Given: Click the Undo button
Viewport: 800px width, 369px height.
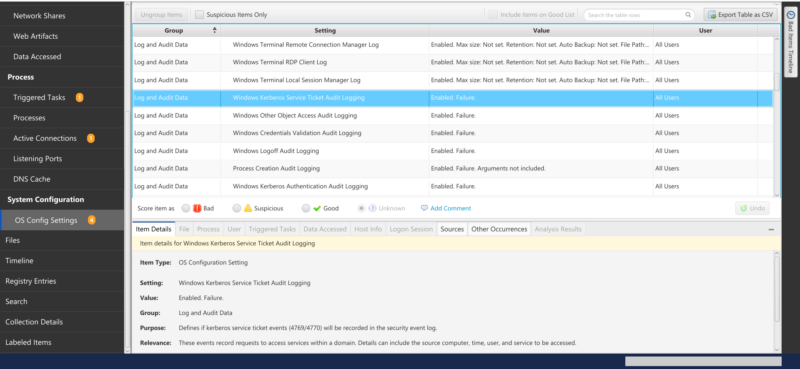Looking at the screenshot, I should tap(752, 208).
